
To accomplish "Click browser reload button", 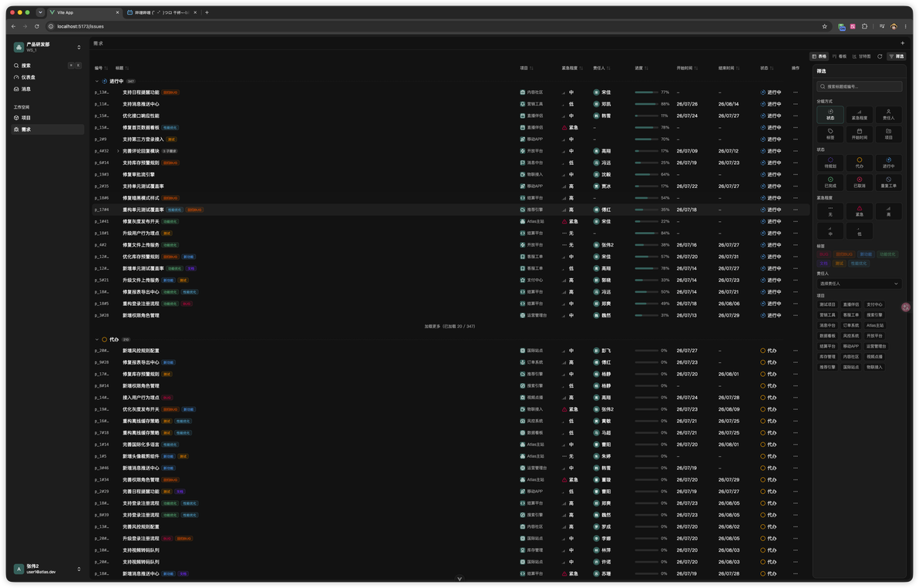I will pyautogui.click(x=37, y=26).
